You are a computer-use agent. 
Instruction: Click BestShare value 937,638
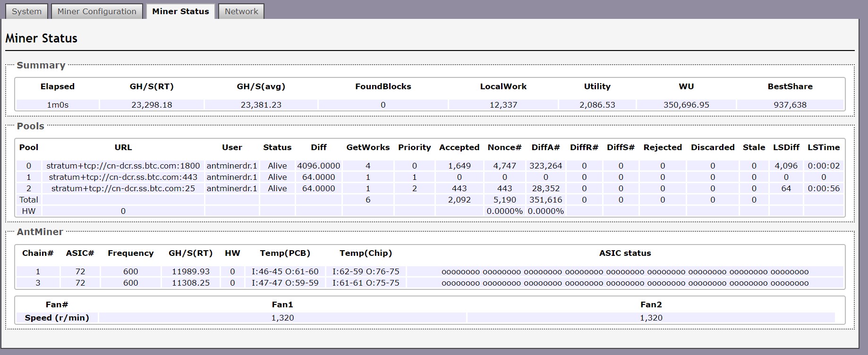pos(790,105)
